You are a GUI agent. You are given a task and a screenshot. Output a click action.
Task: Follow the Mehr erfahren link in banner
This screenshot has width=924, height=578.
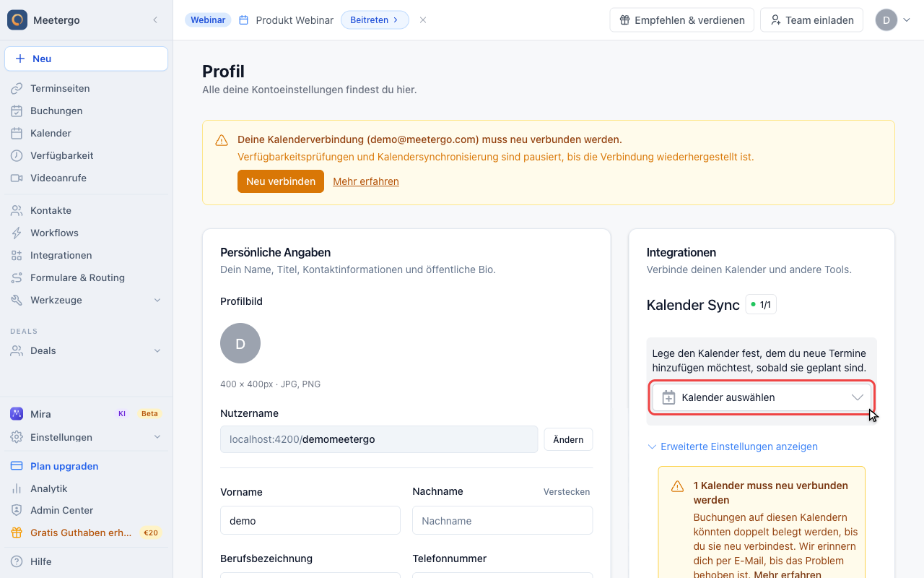pos(366,181)
